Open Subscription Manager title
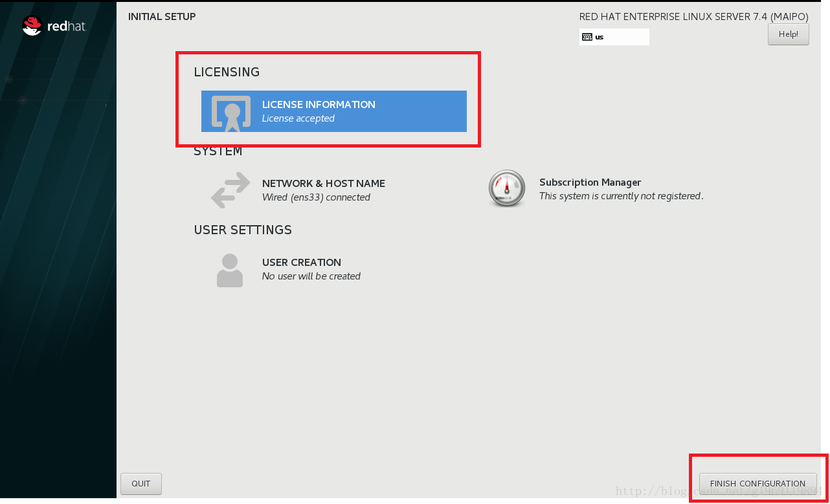Screen dimensions: 830x504 coord(590,182)
